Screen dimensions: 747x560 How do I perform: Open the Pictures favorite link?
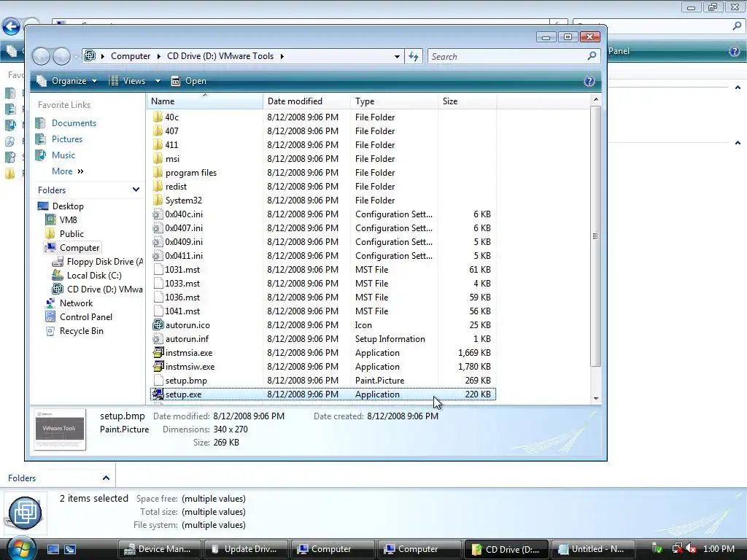click(66, 139)
